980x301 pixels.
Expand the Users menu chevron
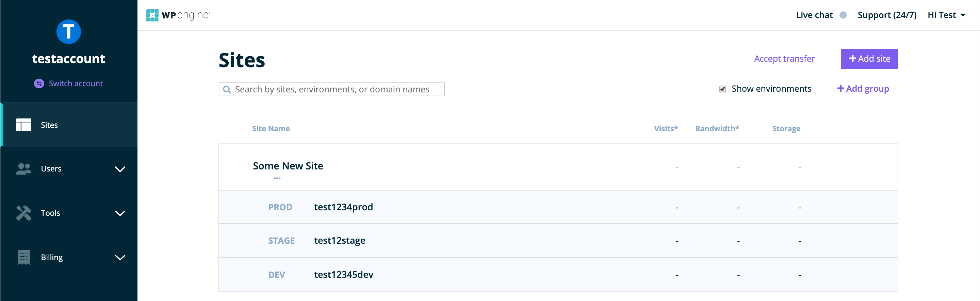[x=120, y=169]
